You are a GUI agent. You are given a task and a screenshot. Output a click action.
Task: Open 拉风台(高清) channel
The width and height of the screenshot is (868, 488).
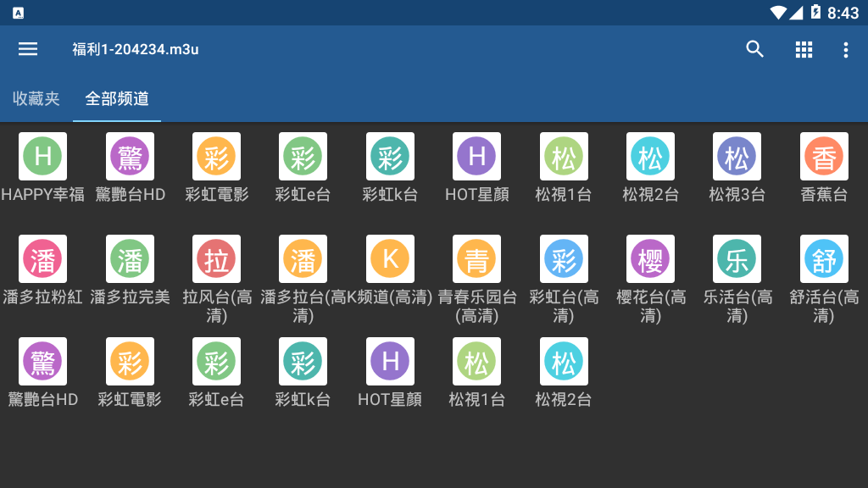pyautogui.click(x=217, y=259)
